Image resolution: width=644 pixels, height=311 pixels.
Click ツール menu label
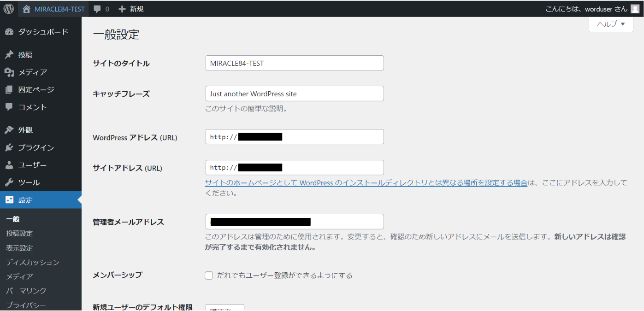[29, 182]
